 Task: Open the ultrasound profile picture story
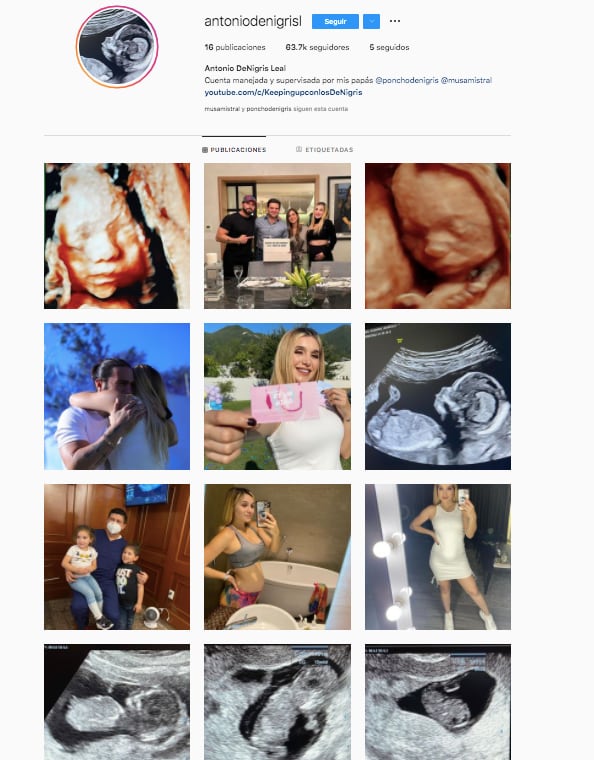click(x=117, y=47)
